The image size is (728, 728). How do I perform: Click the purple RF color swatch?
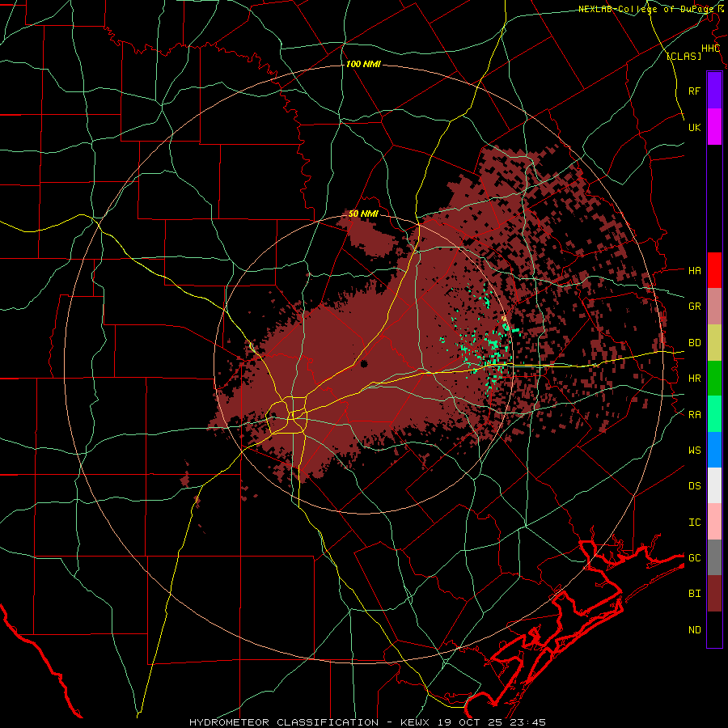[714, 91]
